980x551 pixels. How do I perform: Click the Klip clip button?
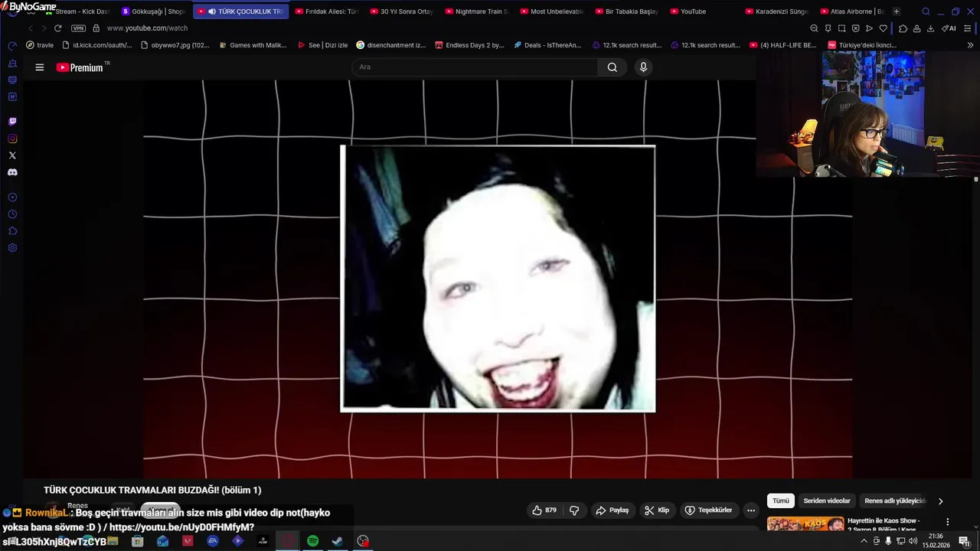[x=657, y=510]
